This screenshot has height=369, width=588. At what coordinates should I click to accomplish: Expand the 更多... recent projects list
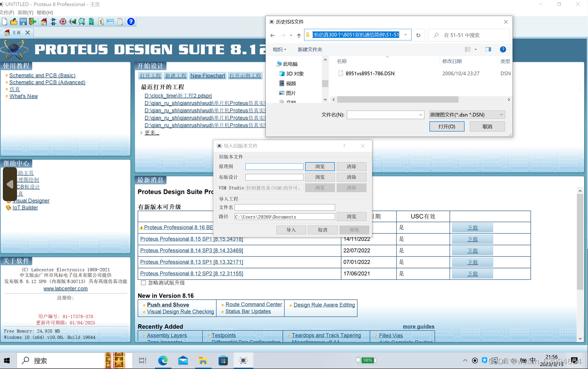(151, 132)
